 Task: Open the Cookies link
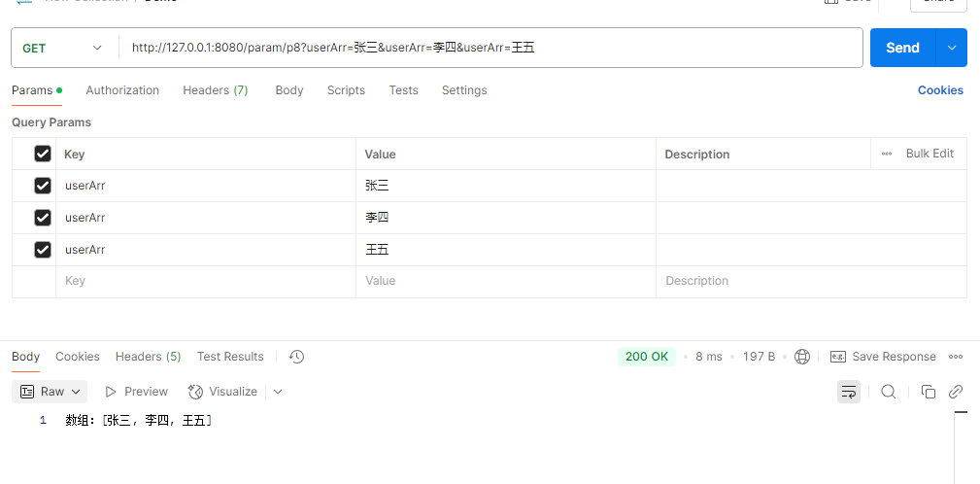click(940, 90)
